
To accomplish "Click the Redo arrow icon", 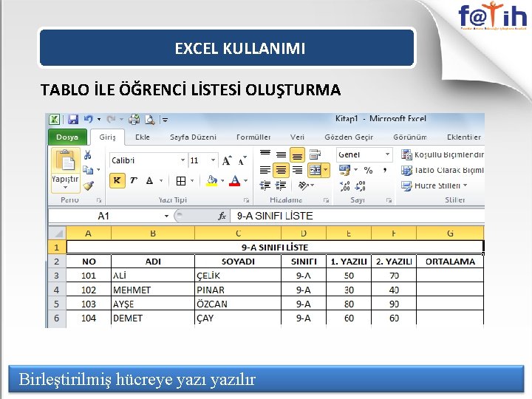I will [x=111, y=119].
